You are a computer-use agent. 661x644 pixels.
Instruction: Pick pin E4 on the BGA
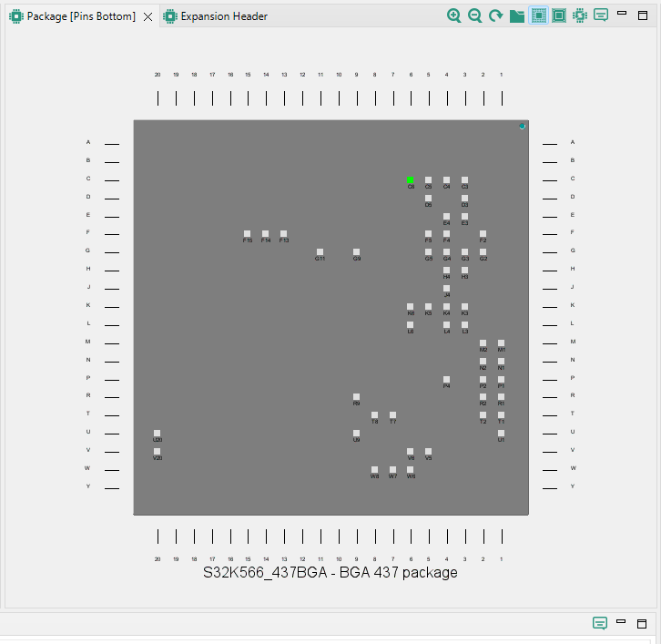pos(446,217)
